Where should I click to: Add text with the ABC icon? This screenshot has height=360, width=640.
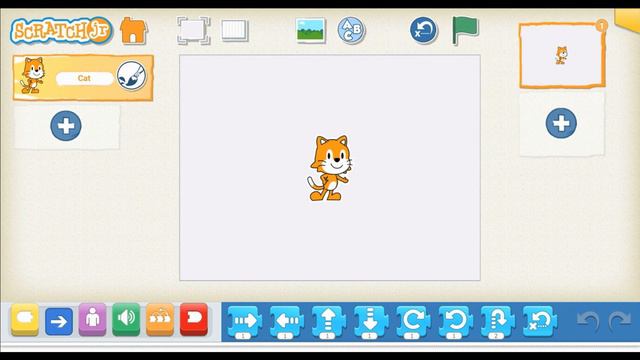(351, 30)
